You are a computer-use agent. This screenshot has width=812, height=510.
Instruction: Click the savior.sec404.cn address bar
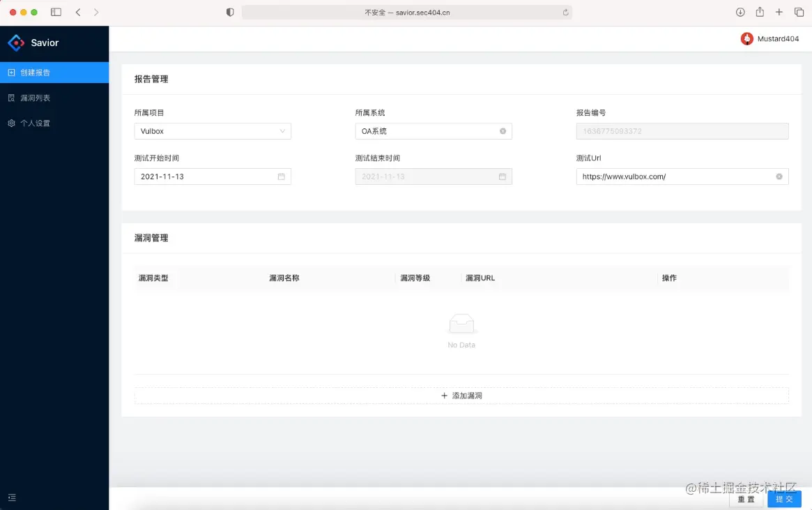[407, 13]
